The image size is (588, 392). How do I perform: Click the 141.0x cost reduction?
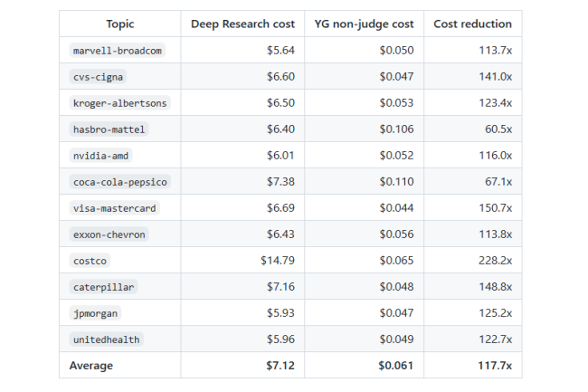coord(496,77)
